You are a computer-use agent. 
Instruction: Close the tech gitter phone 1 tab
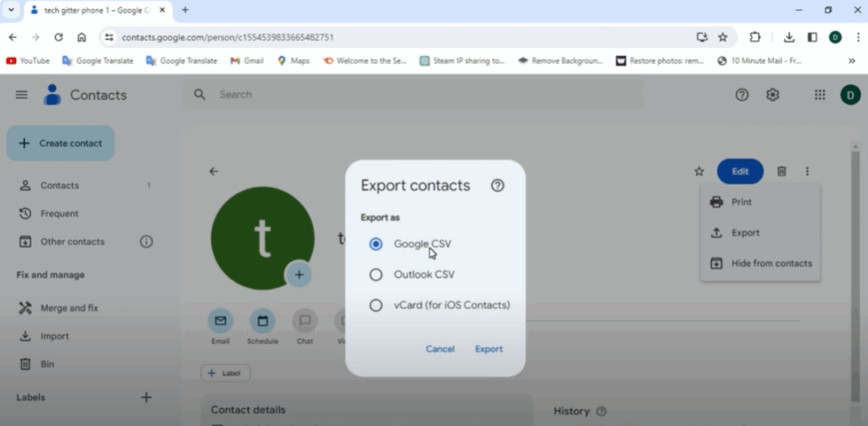(162, 10)
